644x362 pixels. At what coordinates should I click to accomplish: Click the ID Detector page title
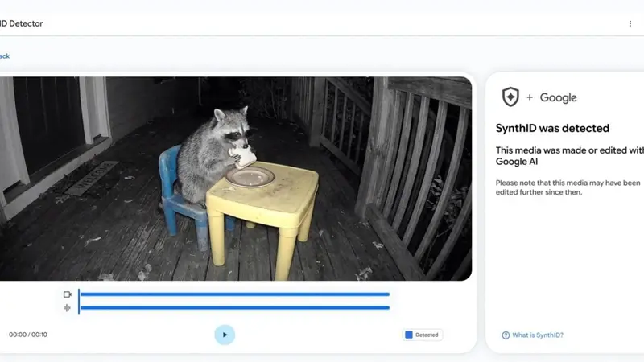coord(22,23)
